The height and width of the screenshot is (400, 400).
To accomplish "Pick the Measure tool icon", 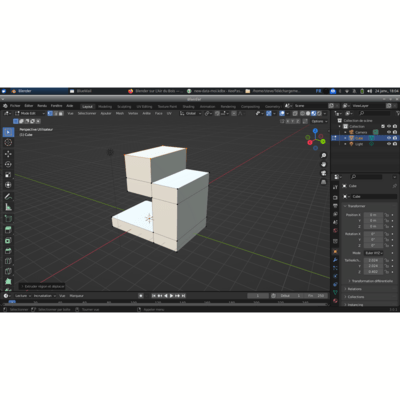I will (x=8, y=207).
